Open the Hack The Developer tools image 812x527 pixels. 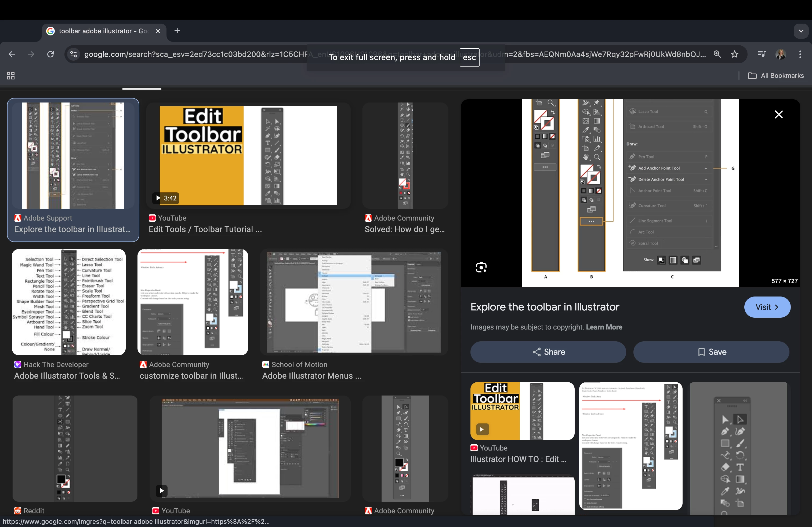tap(68, 302)
